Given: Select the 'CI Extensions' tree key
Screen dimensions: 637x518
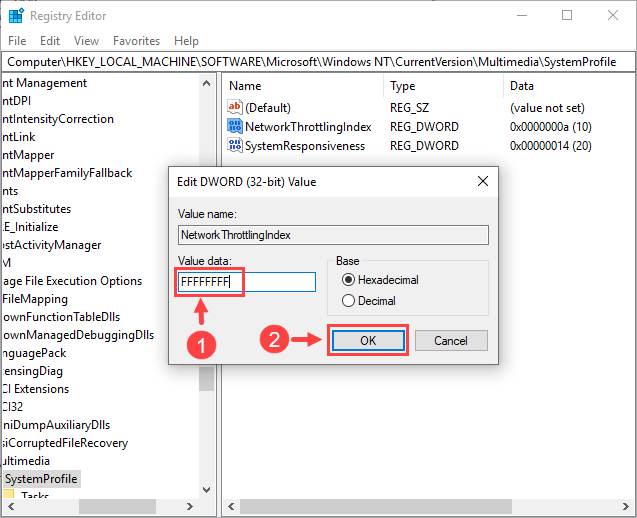Looking at the screenshot, I should (x=35, y=389).
